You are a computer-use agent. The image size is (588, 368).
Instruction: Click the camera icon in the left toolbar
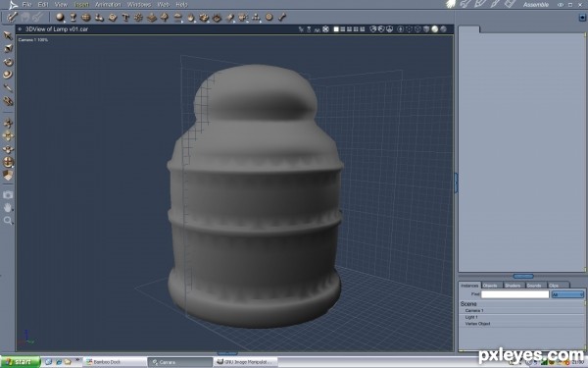click(x=8, y=194)
